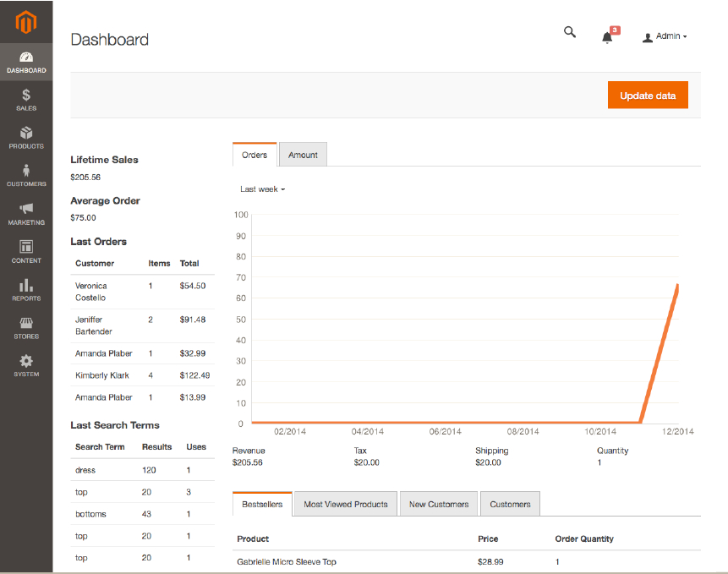Screen dimensions: 728x574
Task: Open the Customers sidebar menu
Action: (26, 176)
